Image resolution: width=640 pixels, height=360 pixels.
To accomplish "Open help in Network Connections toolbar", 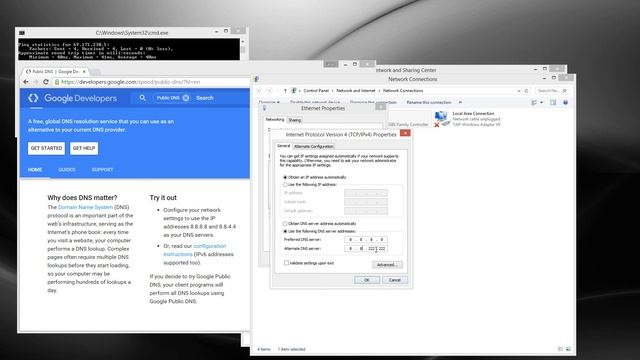I will tap(565, 102).
